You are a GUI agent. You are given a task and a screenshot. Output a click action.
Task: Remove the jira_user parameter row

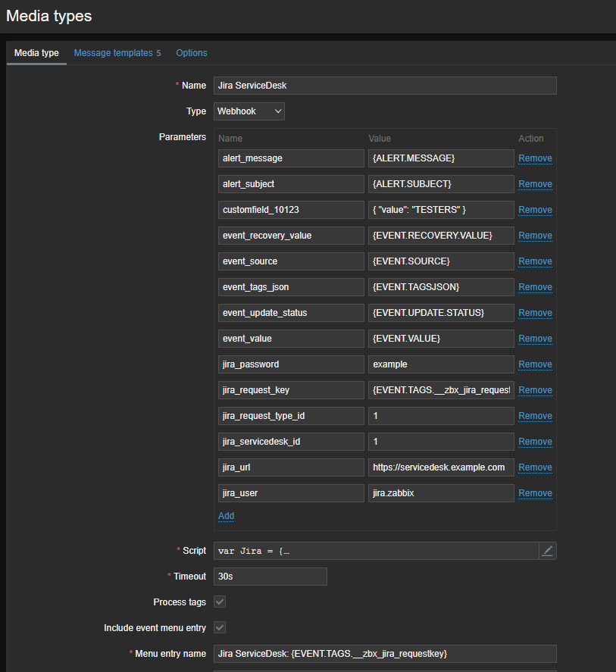(535, 493)
